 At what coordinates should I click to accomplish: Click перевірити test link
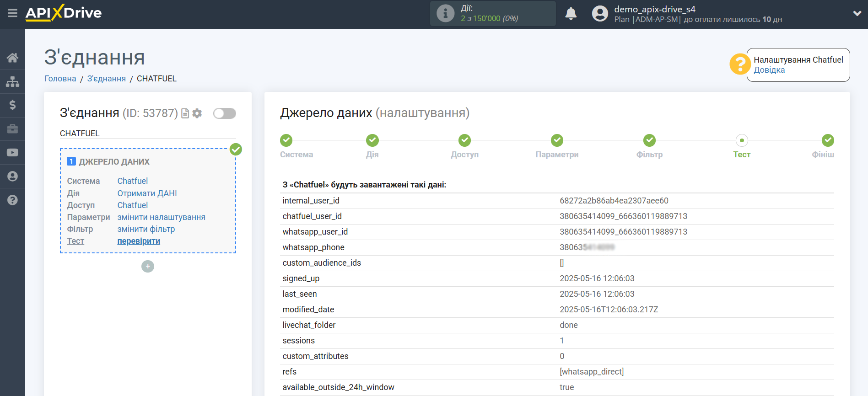pyautogui.click(x=139, y=241)
